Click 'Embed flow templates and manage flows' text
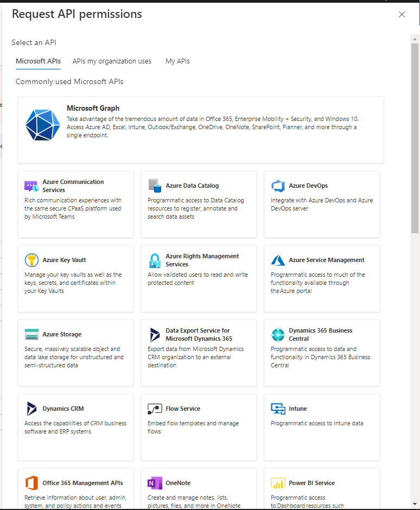Image resolution: width=420 pixels, height=510 pixels. pyautogui.click(x=193, y=428)
